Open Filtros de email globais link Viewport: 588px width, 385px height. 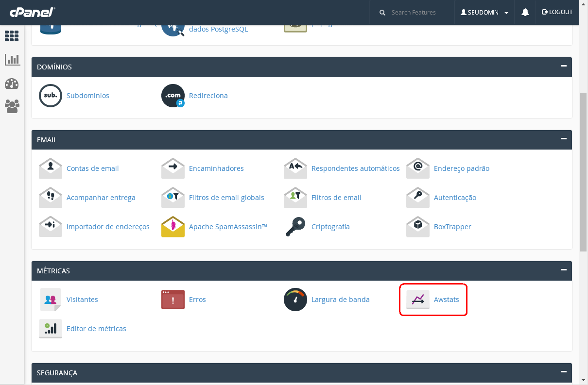point(226,198)
